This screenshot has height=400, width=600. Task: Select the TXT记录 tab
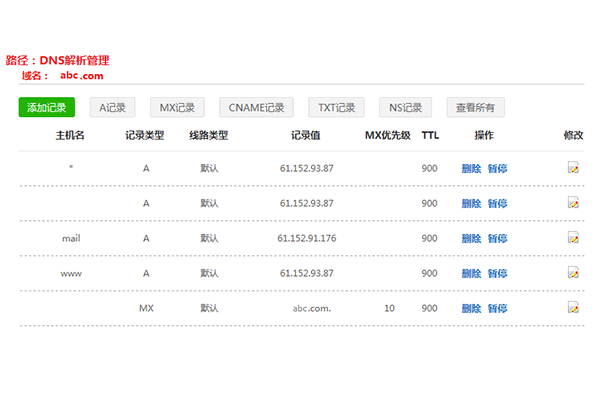(336, 107)
